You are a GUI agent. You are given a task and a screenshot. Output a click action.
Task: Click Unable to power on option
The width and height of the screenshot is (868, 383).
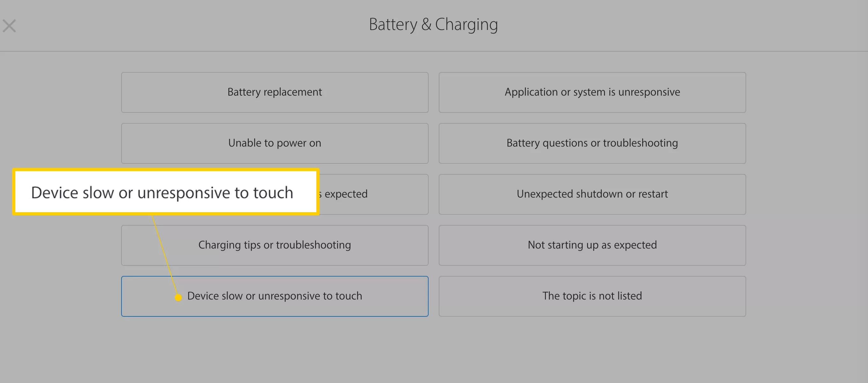pyautogui.click(x=275, y=143)
